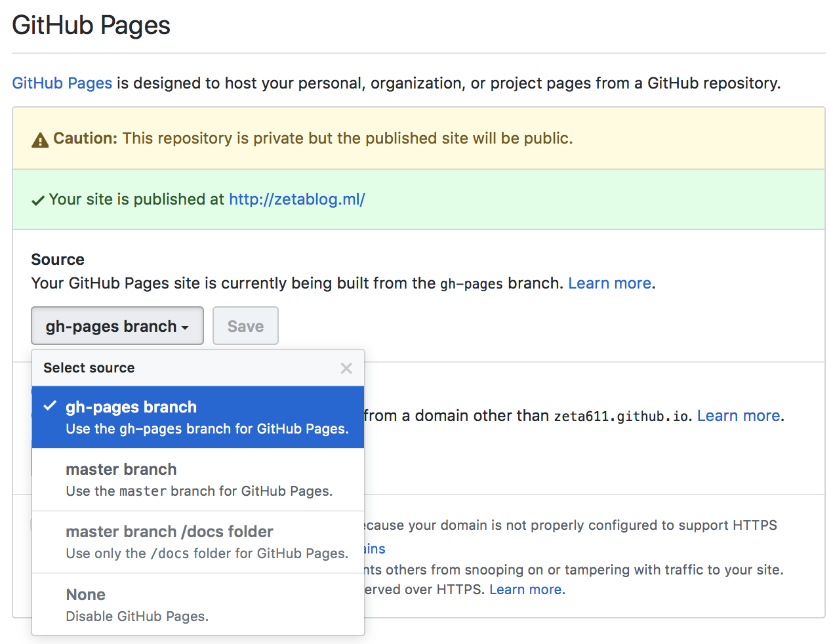
Task: Open Learn more link about HTTPS
Action: 525,590
